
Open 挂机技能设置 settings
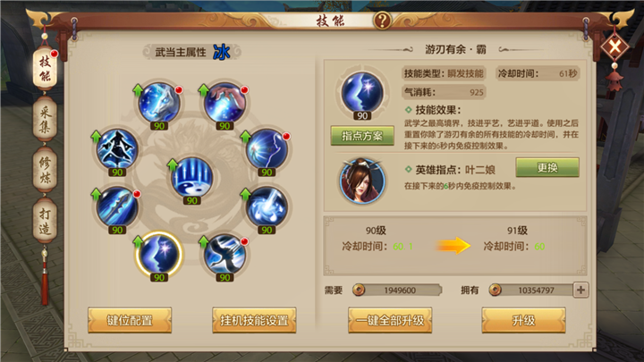(254, 320)
